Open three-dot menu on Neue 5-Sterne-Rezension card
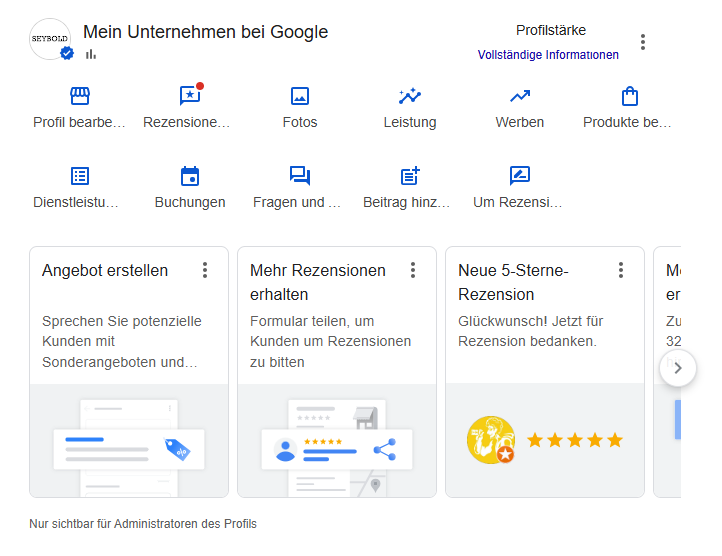Viewport: 722px width, 556px height. [621, 270]
